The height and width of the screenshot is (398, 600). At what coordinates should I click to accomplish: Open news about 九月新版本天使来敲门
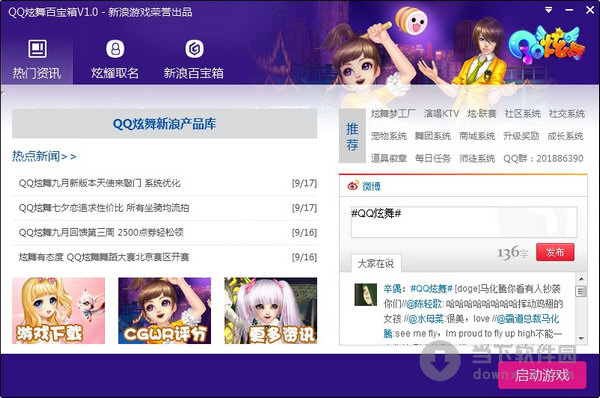tap(99, 183)
